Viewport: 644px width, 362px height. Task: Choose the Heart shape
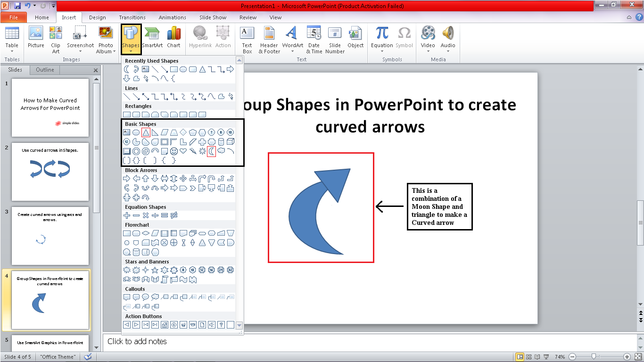[x=183, y=151]
